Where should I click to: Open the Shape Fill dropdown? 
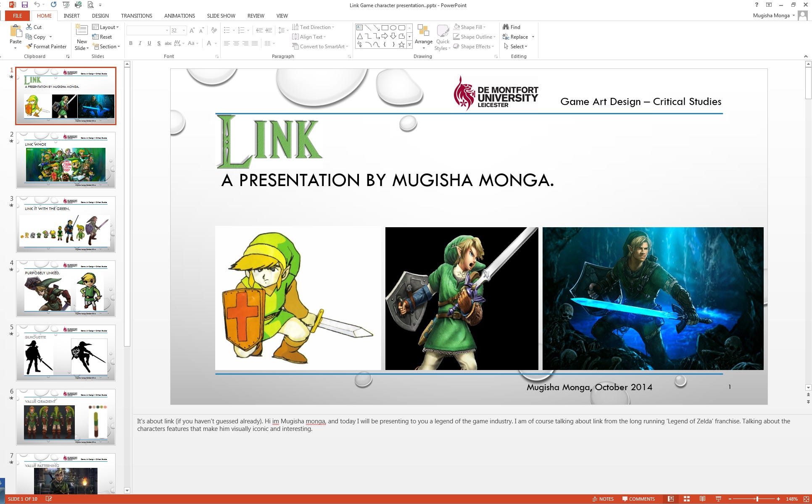coord(469,27)
